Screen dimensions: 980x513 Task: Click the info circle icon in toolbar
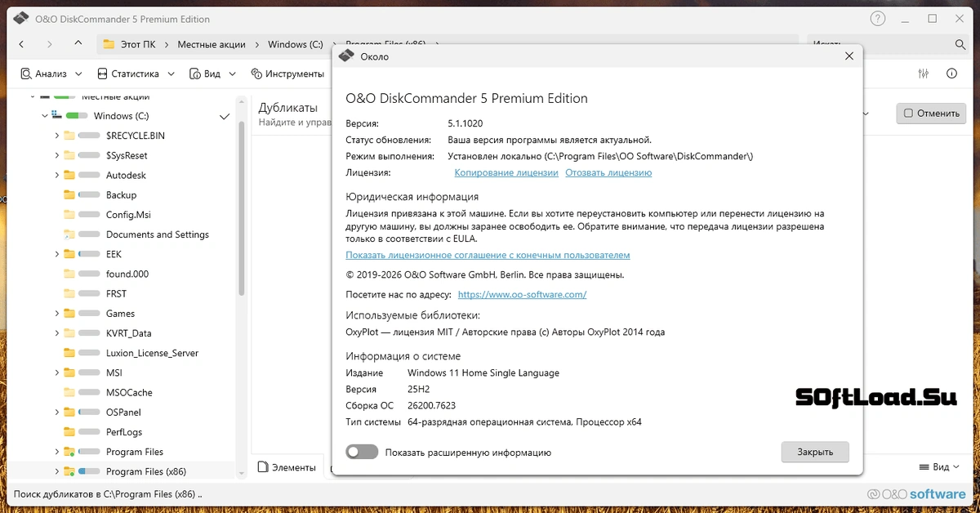click(x=951, y=74)
